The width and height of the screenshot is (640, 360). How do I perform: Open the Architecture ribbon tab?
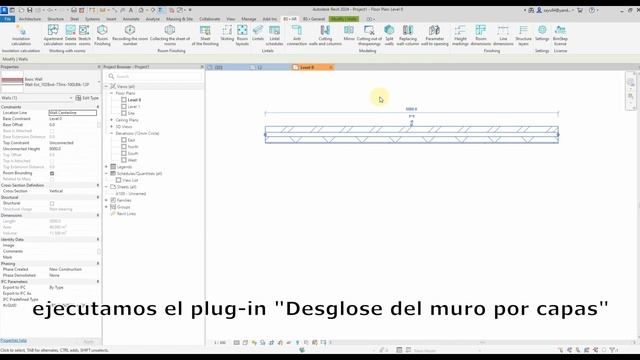point(30,19)
